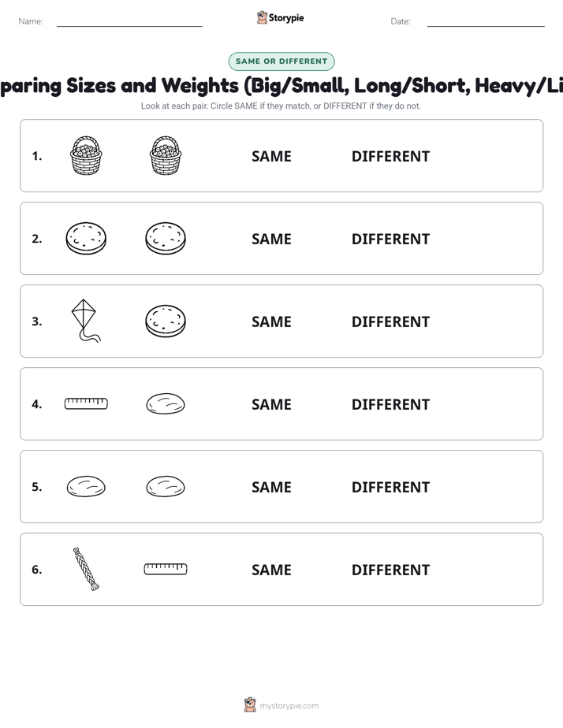Choose SAME for pair 5
563x728 pixels.
(271, 487)
